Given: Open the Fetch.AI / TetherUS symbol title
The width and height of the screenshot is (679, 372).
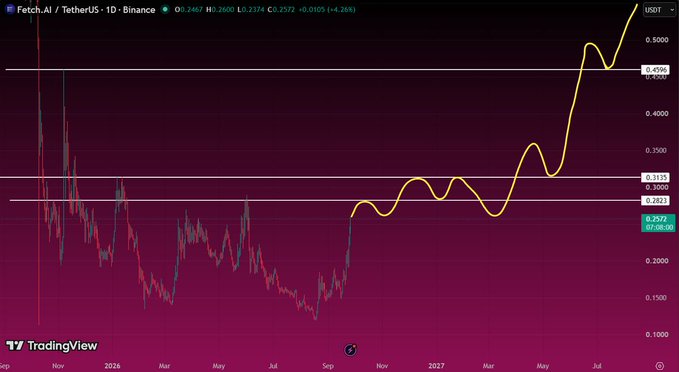Looking at the screenshot, I should point(86,10).
